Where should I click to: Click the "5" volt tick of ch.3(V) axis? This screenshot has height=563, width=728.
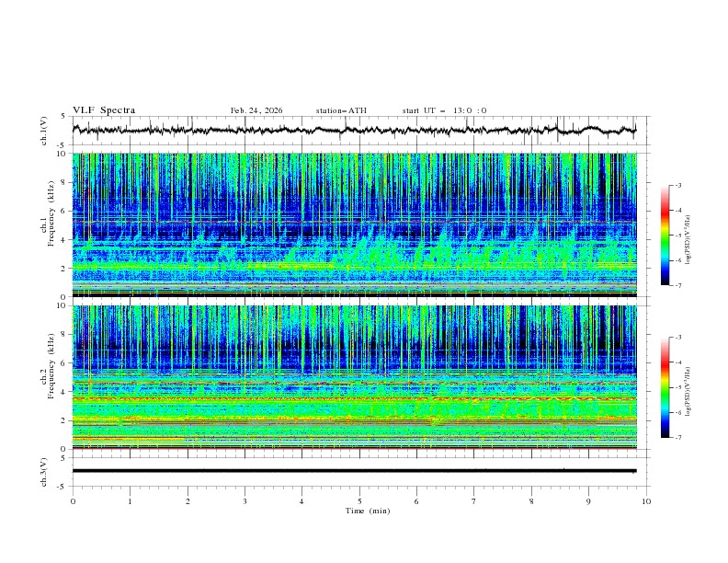pyautogui.click(x=64, y=458)
